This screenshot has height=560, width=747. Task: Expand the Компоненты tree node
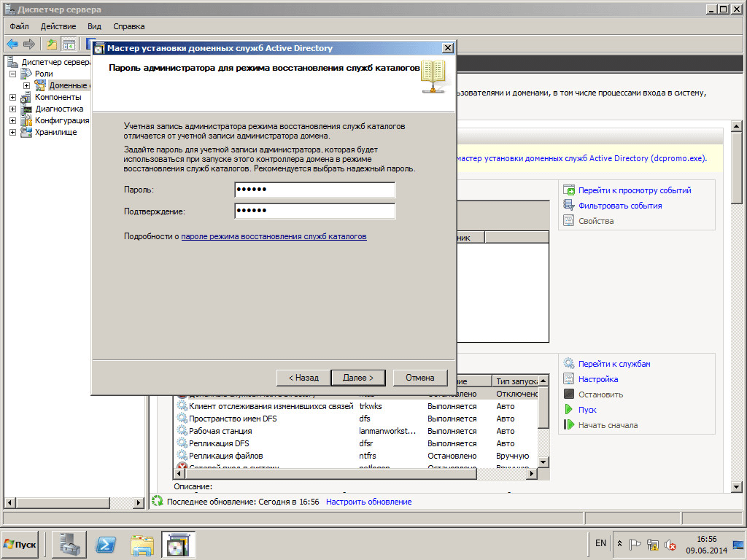[13, 97]
